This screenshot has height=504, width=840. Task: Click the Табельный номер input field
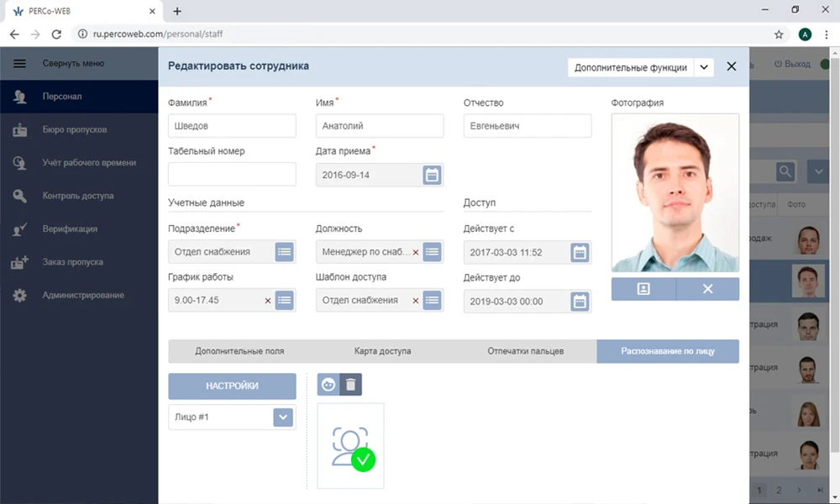coord(231,175)
